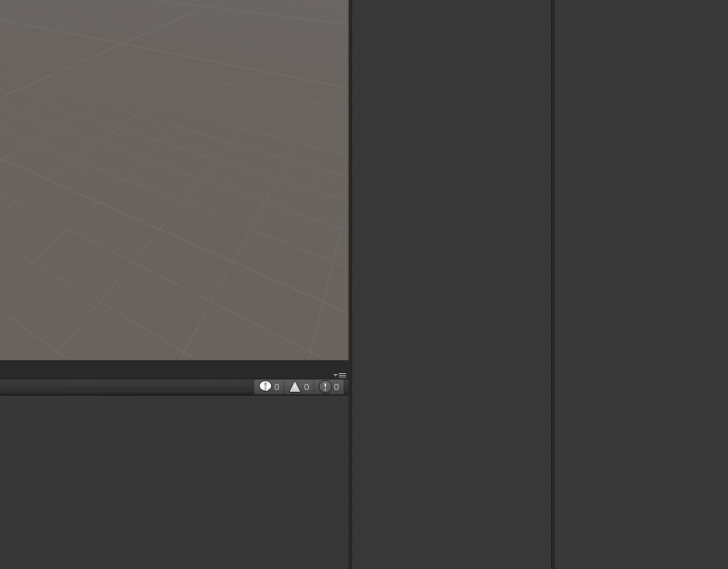Open the console panel options menu
This screenshot has height=569, width=728.
[340, 375]
